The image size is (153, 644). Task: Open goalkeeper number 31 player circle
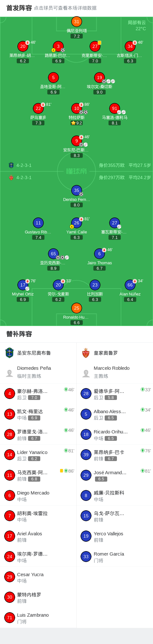77,22
